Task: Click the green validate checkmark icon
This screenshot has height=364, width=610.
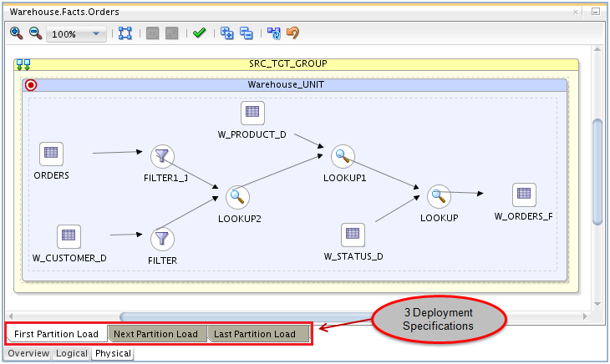Action: (x=199, y=33)
